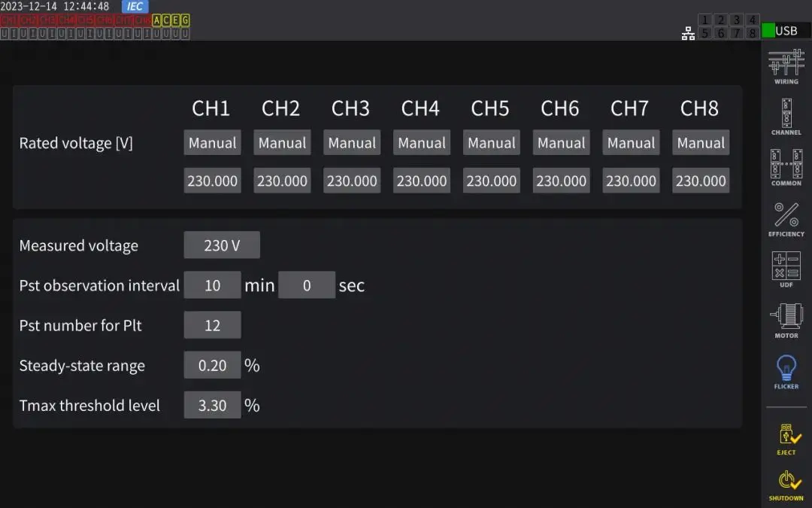Edit the Steady-state range percentage field

[x=212, y=365]
